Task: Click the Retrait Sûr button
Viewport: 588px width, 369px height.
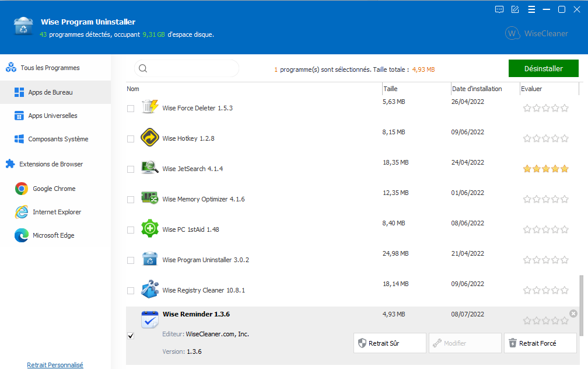Action: tap(390, 343)
